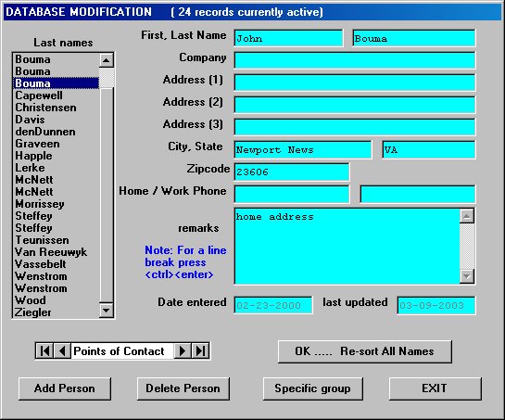Click the Delete Person button
This screenshot has width=505, height=420.
click(x=183, y=388)
